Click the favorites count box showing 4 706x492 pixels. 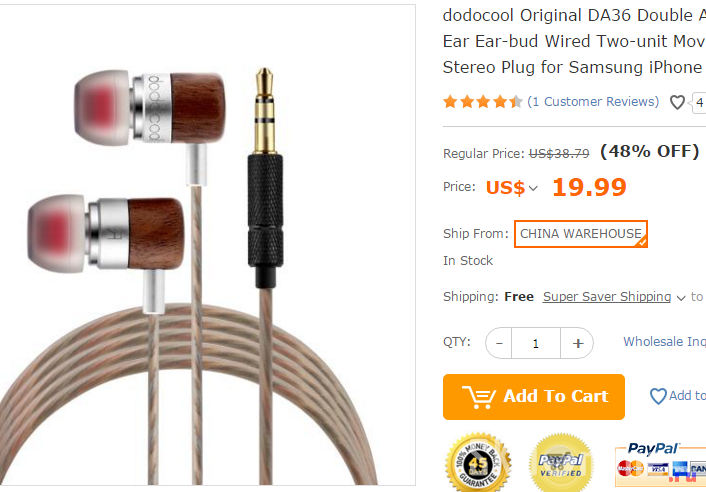point(699,103)
